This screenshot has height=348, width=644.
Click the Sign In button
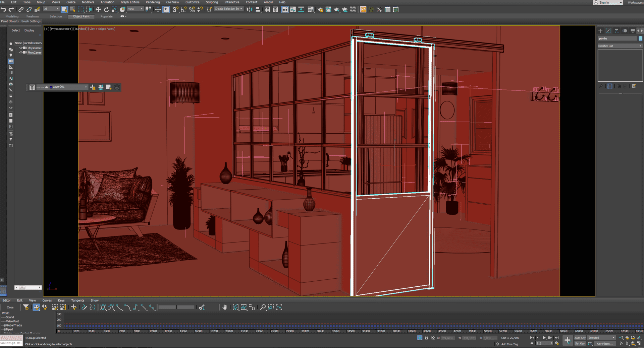pyautogui.click(x=604, y=2)
